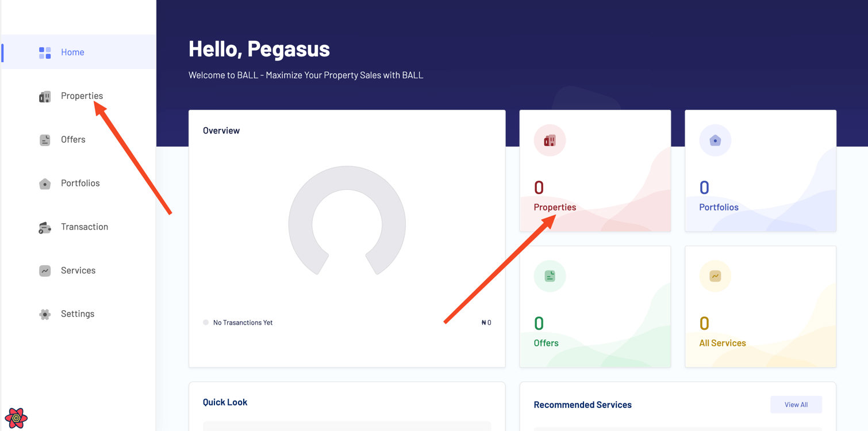Click the Properties building icon in sidebar
Screen dimensions: 868x431
point(45,97)
